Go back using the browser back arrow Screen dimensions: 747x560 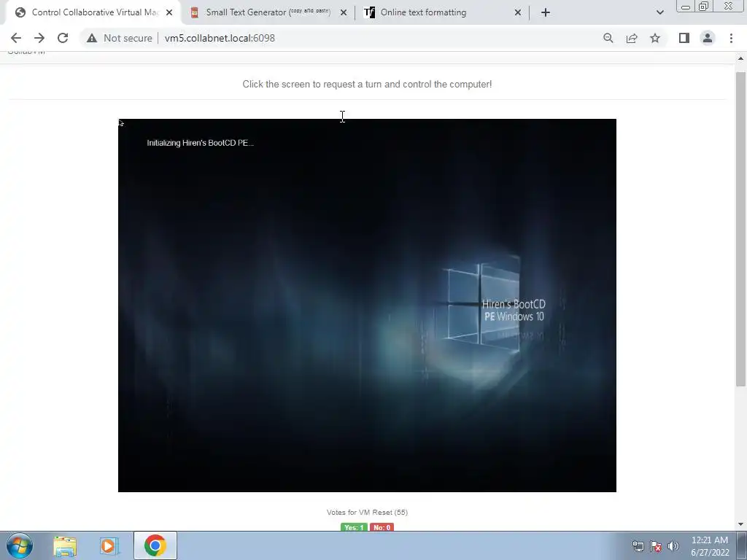point(16,38)
